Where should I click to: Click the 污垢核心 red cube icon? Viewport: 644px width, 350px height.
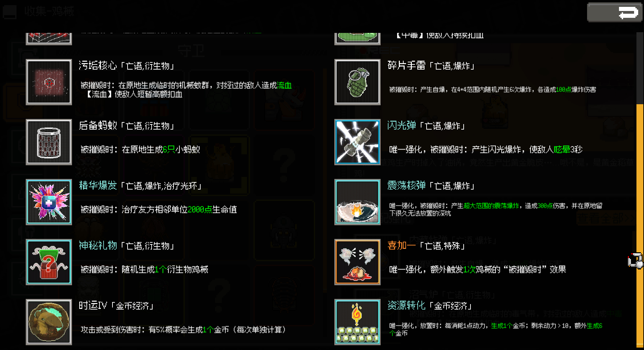point(49,82)
